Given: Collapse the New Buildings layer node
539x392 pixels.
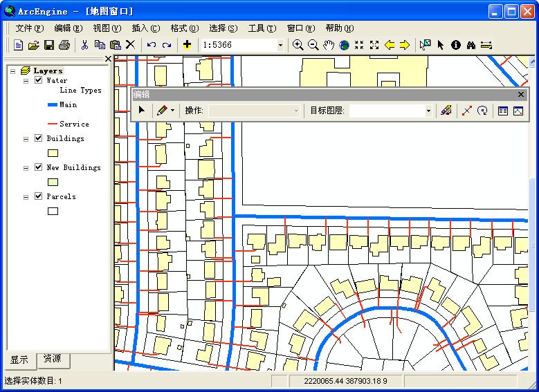Looking at the screenshot, I should pyautogui.click(x=26, y=168).
